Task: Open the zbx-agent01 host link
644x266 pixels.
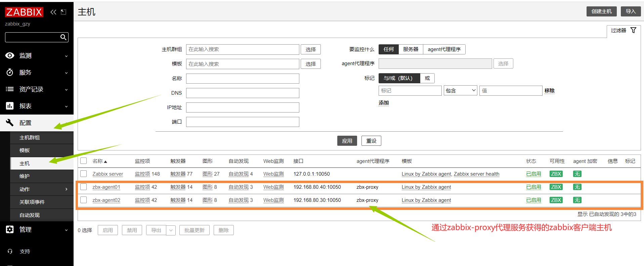Action: pos(106,187)
